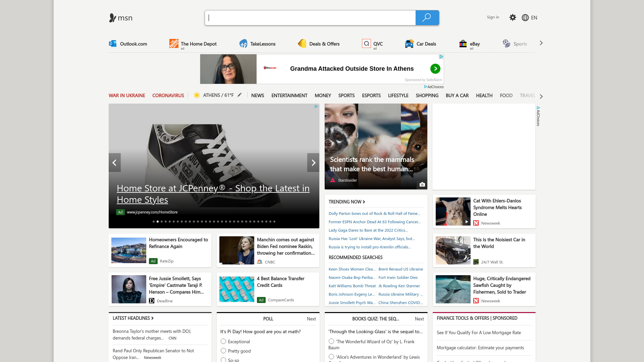Click the Car Deals car icon
The height and width of the screenshot is (362, 644).
pyautogui.click(x=409, y=44)
